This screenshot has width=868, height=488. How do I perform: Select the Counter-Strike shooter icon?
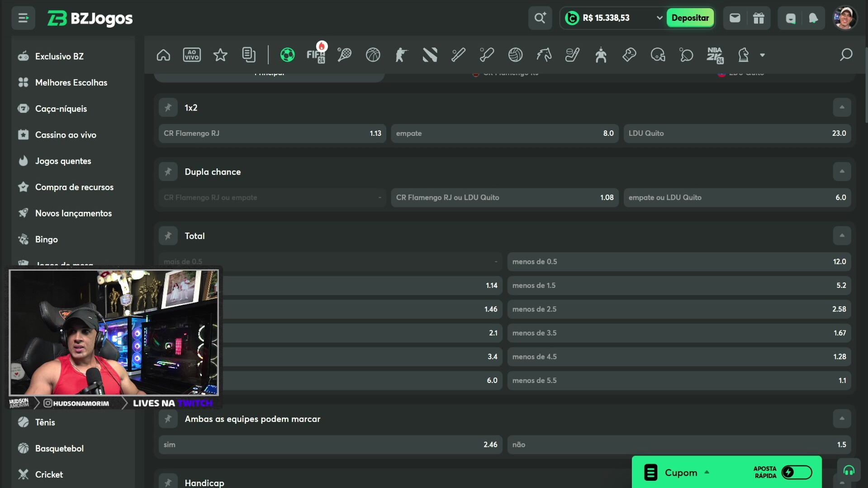click(401, 55)
